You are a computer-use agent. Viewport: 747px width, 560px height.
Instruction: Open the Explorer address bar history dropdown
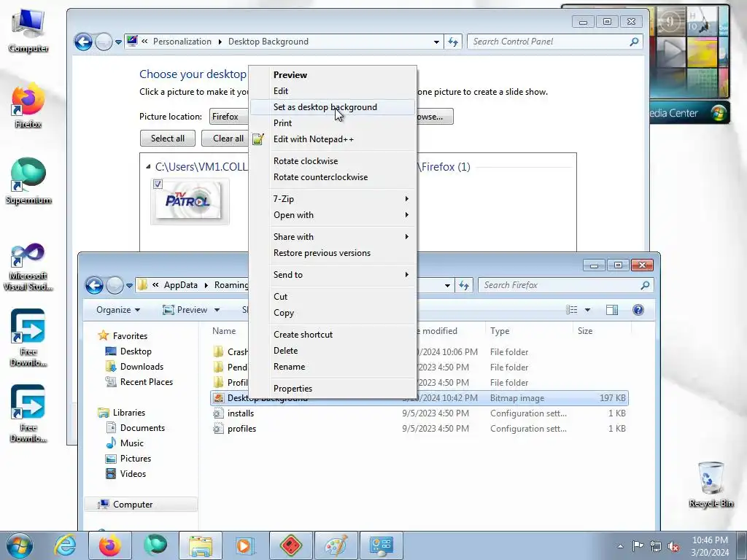(447, 285)
